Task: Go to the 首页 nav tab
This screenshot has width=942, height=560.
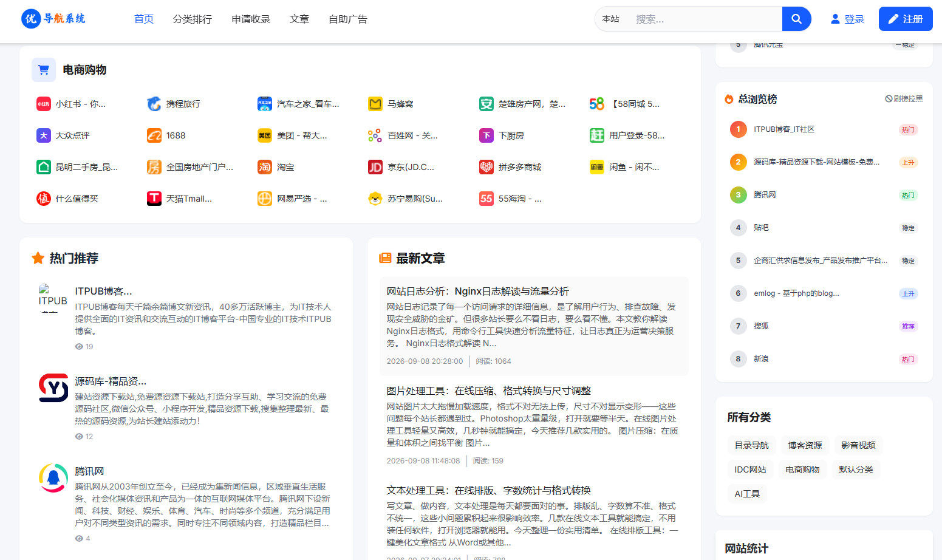Action: [144, 19]
